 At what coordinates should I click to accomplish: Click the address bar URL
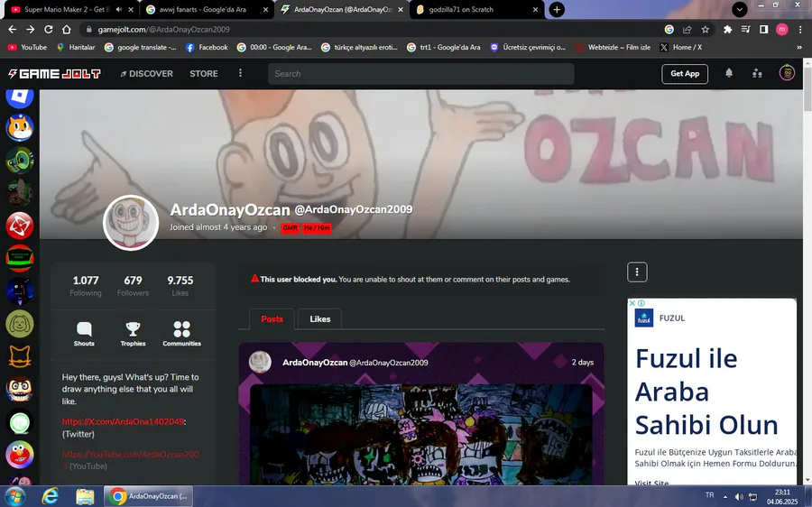[163, 30]
